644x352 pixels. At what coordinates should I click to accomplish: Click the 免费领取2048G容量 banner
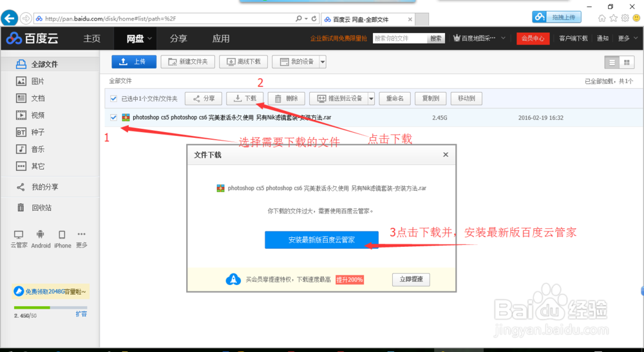coord(51,291)
